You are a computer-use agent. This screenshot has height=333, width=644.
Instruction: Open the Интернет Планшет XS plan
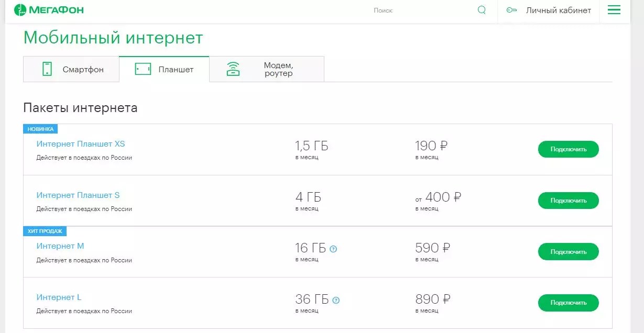pos(81,144)
